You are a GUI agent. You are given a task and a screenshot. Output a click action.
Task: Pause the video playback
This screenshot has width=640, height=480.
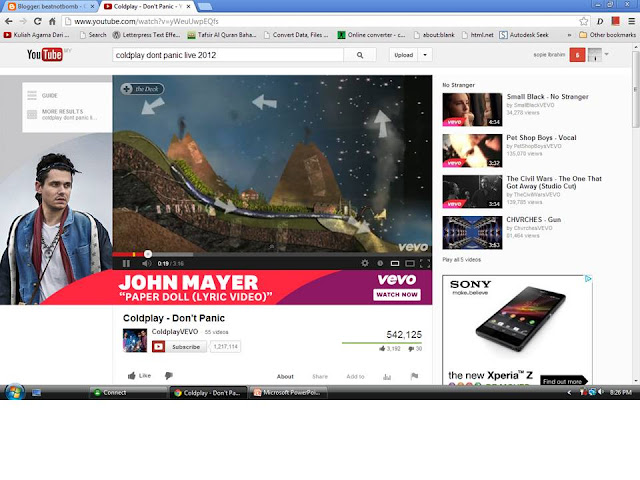tap(126, 263)
